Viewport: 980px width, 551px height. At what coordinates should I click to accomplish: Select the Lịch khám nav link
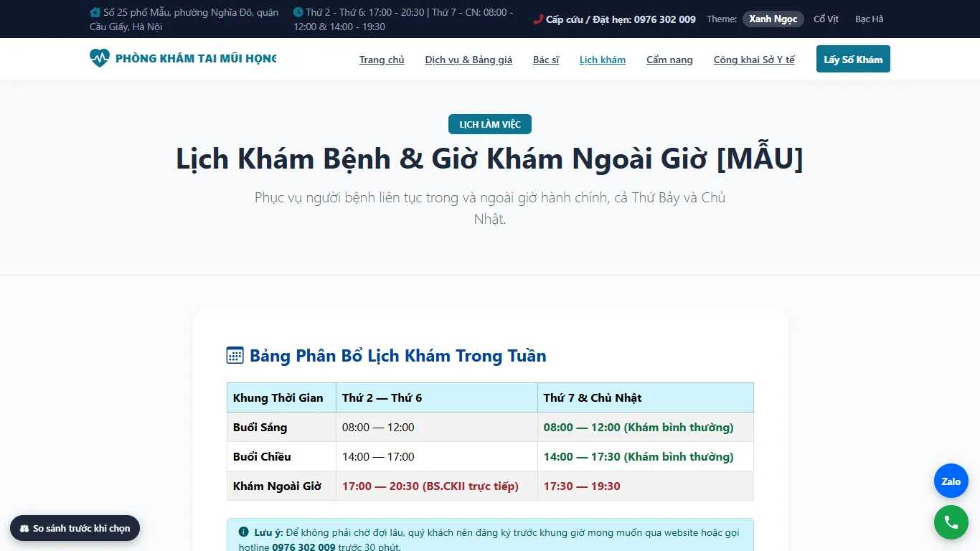603,60
